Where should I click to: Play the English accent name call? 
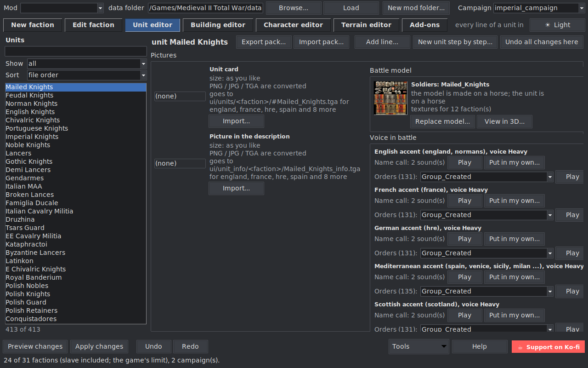coord(464,162)
